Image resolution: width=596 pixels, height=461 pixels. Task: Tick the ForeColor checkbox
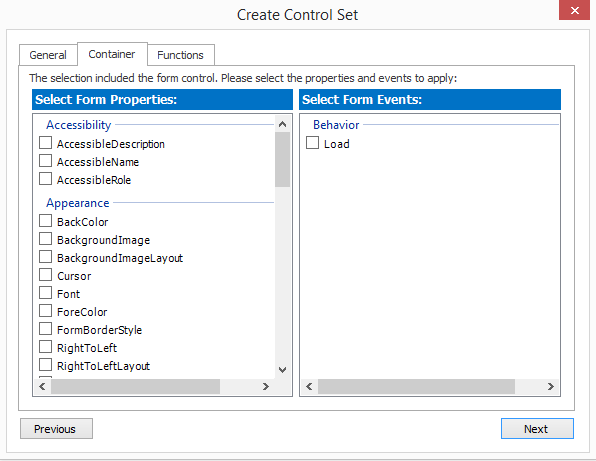[46, 311]
